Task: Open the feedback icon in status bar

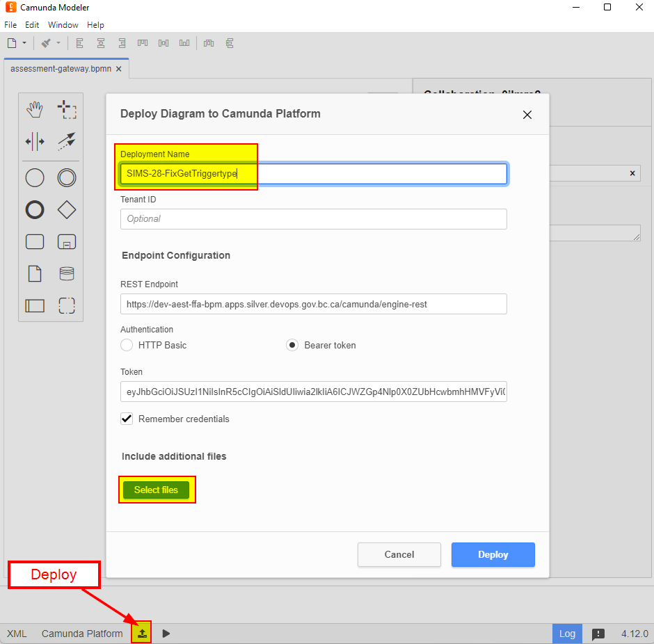Action: [x=598, y=634]
